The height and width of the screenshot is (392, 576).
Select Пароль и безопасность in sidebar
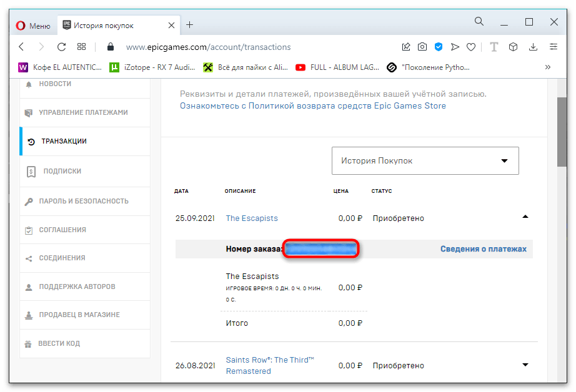[x=84, y=201]
